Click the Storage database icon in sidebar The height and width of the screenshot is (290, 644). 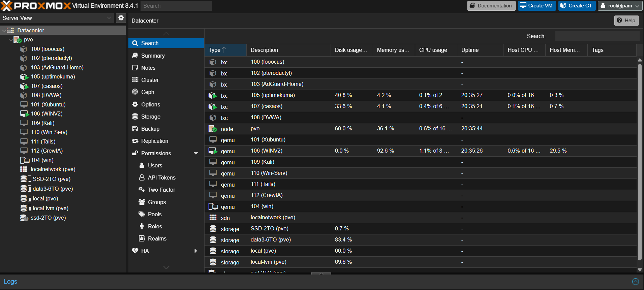click(135, 117)
